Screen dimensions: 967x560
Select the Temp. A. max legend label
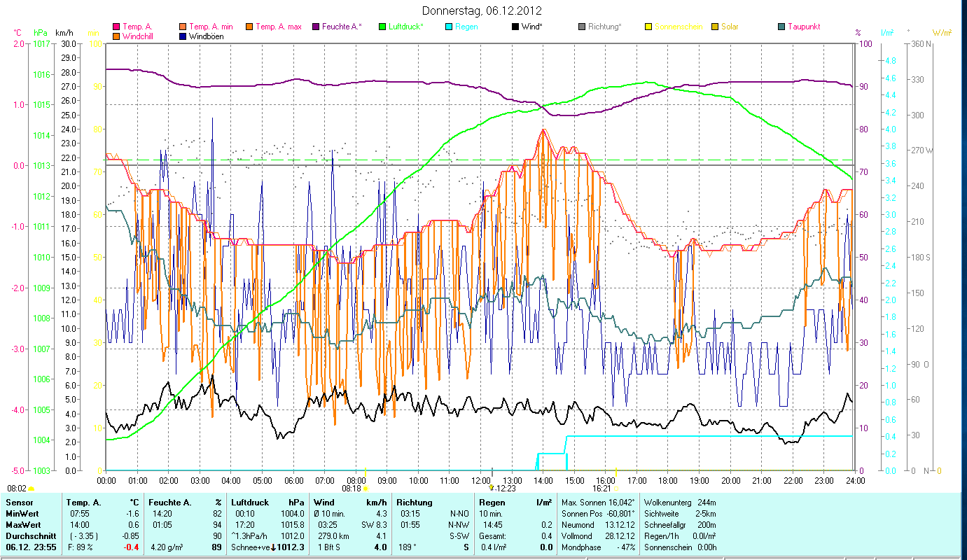278,27
